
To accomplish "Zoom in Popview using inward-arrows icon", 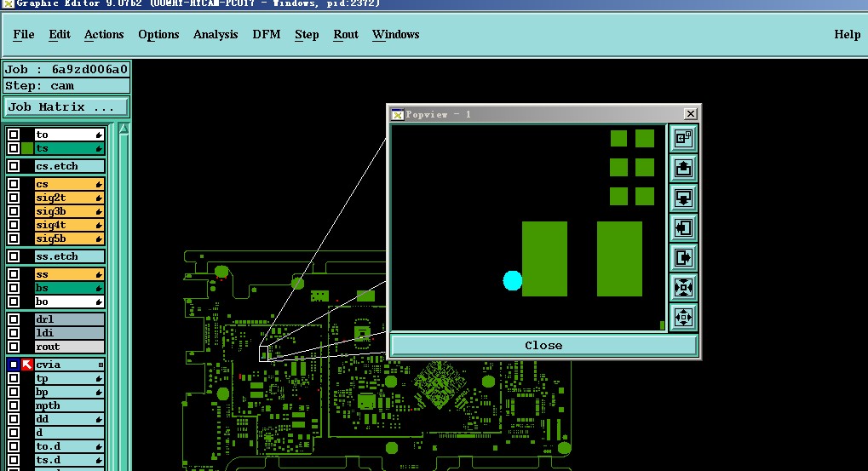I will coord(683,287).
